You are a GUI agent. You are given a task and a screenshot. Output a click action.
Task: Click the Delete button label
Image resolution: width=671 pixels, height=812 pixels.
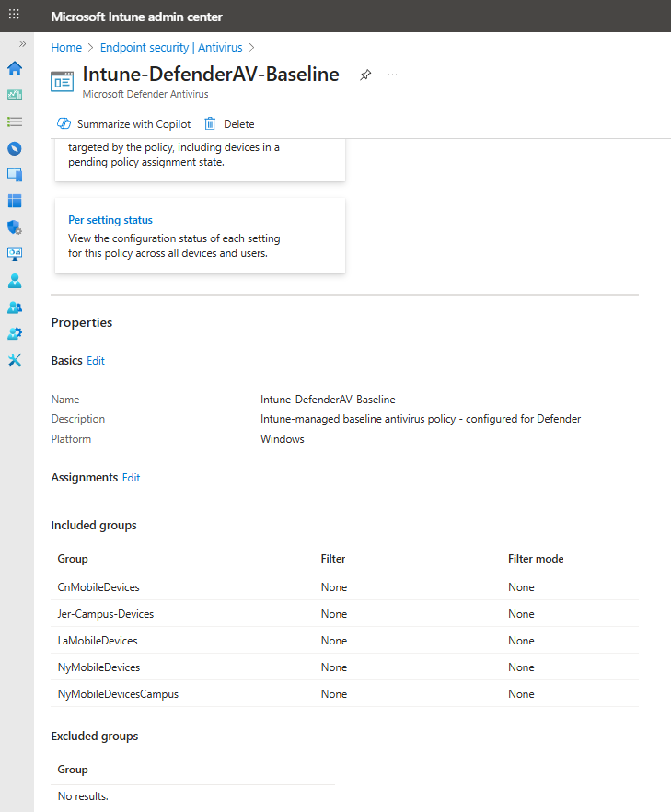238,124
